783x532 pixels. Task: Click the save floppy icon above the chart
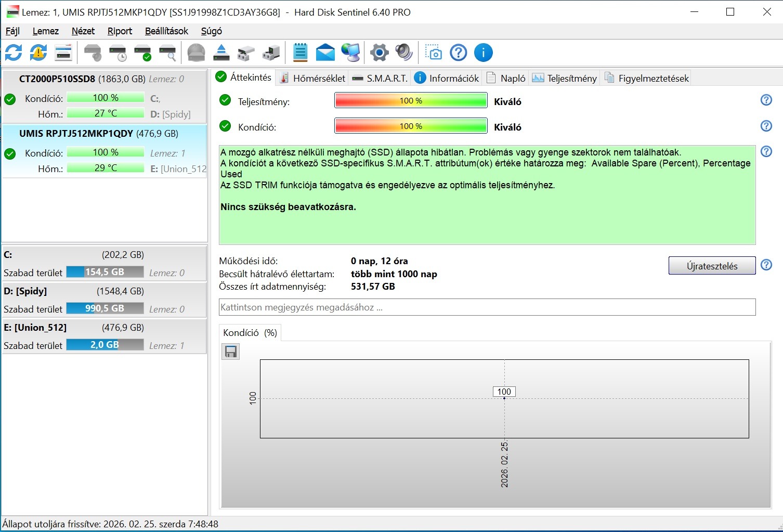(231, 352)
